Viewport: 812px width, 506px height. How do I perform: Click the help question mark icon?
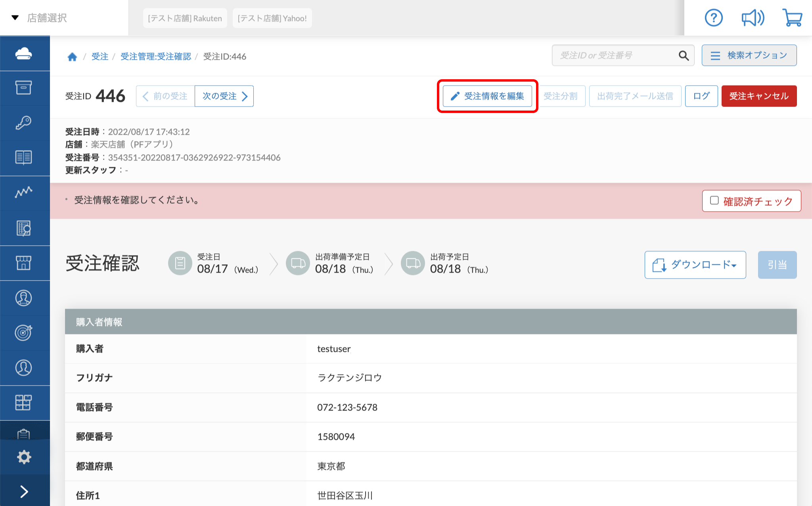tap(713, 18)
